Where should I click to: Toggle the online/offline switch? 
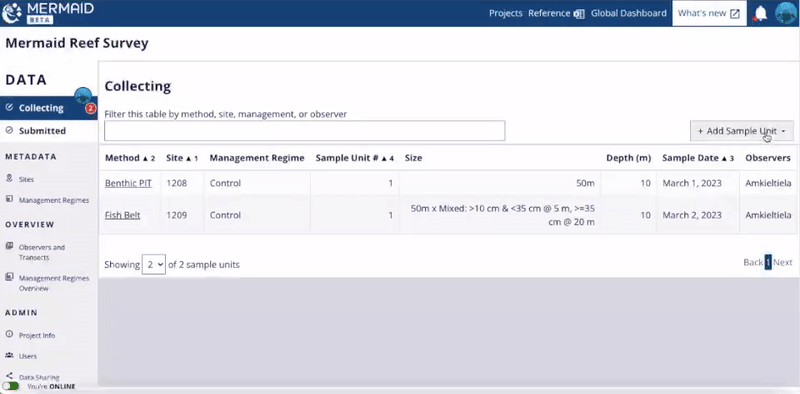(x=10, y=386)
